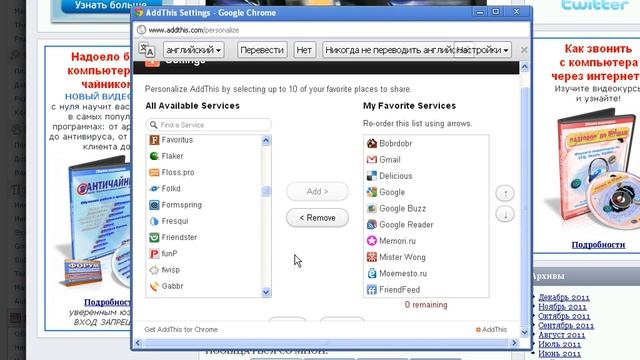The width and height of the screenshot is (640, 360).
Task: Open the английский language dropdown
Action: 193,50
